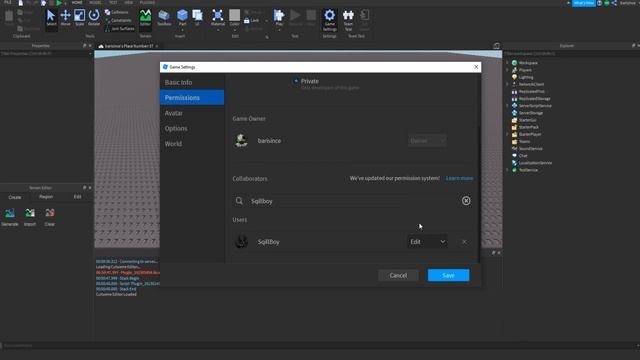Image resolution: width=640 pixels, height=360 pixels.
Task: Save the game settings
Action: coord(448,275)
